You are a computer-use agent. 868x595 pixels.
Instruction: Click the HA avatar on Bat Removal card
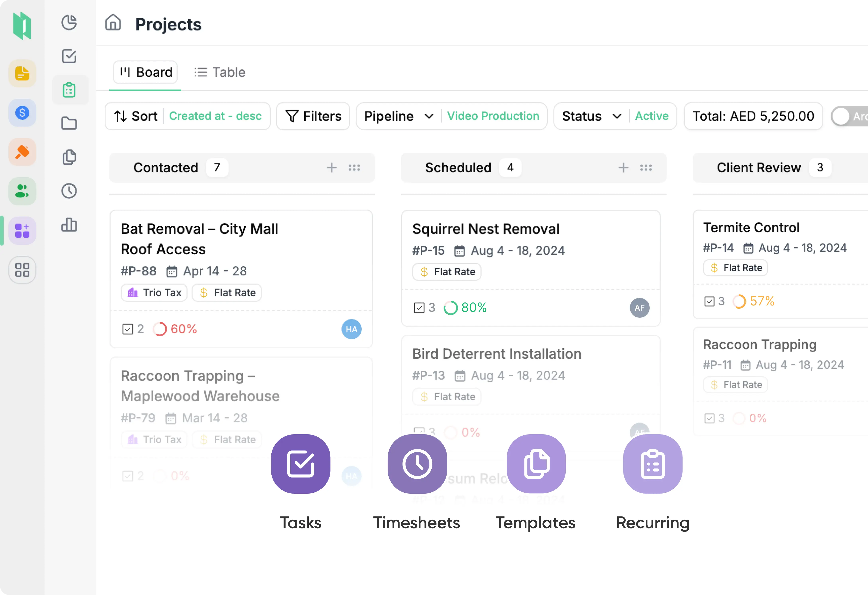coord(352,329)
